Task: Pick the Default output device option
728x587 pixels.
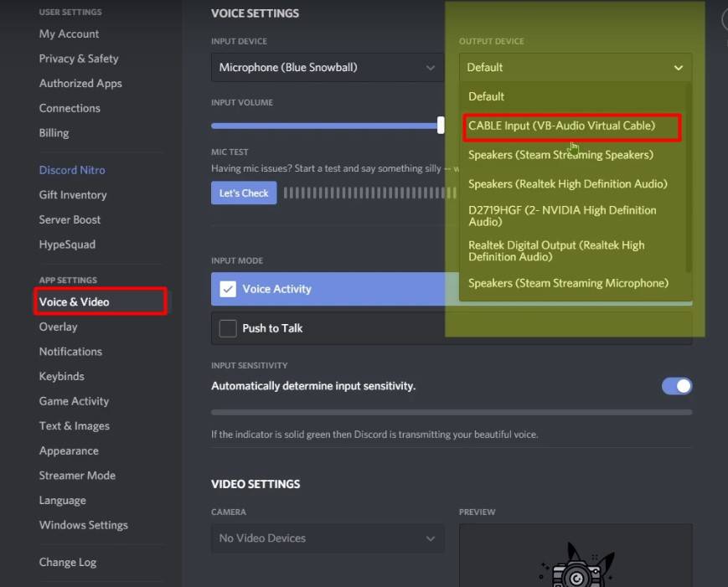Action: tap(486, 95)
